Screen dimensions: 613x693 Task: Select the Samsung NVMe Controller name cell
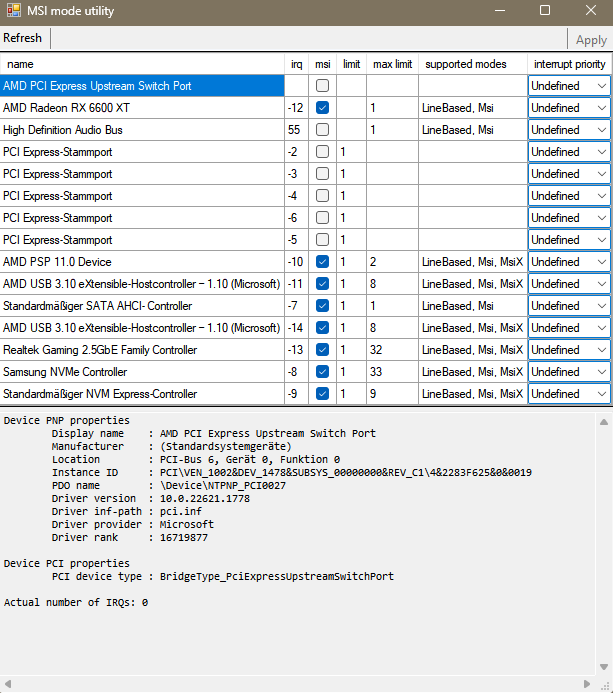[142, 372]
